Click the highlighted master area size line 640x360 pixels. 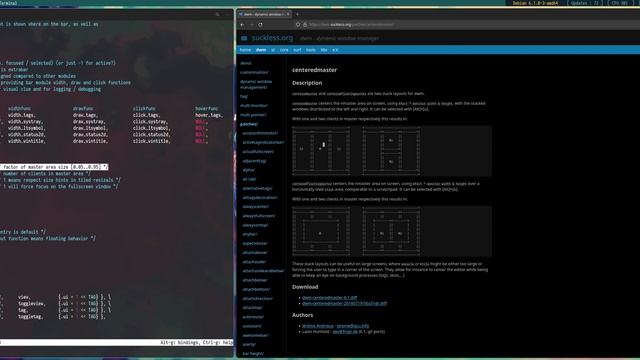point(54,167)
